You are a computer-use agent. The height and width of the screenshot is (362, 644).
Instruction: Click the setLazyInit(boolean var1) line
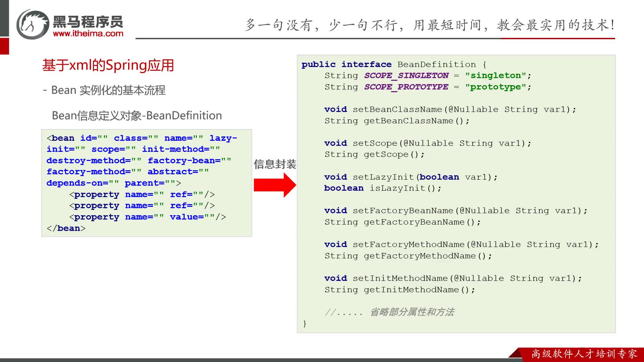411,177
